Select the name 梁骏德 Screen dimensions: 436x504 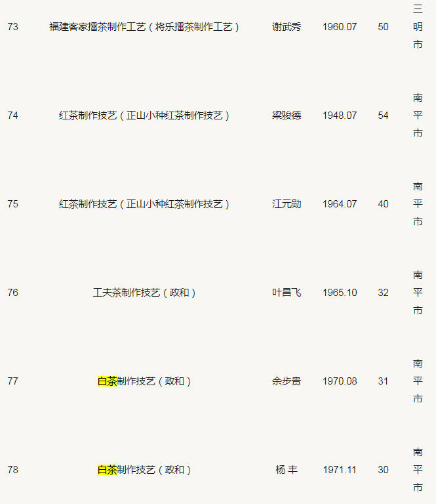[x=287, y=115]
